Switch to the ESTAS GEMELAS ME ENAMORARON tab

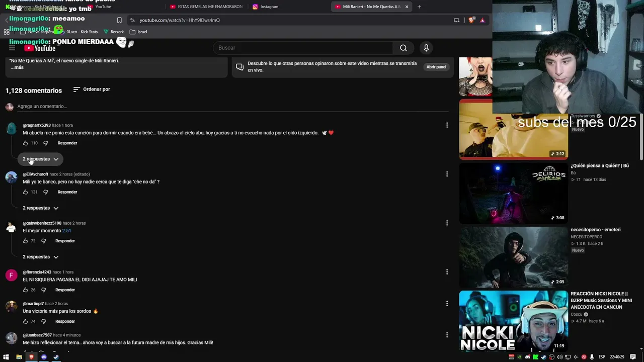[x=206, y=7]
